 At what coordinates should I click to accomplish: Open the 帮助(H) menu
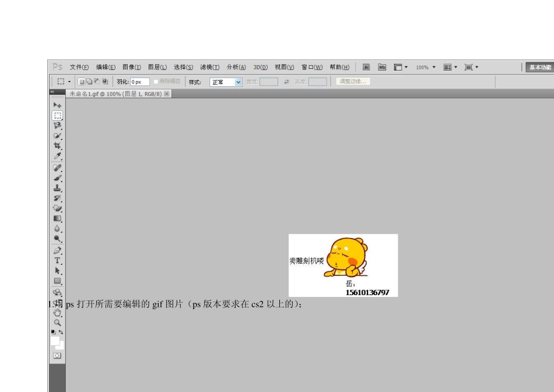(339, 67)
